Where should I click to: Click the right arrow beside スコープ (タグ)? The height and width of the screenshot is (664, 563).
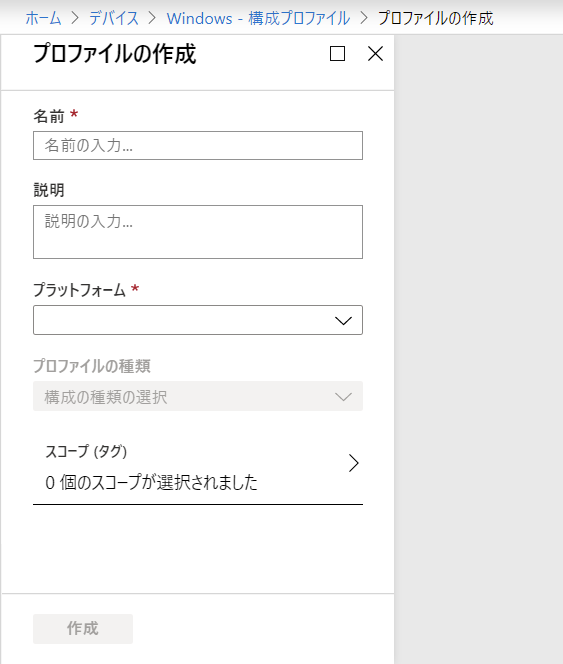(354, 463)
